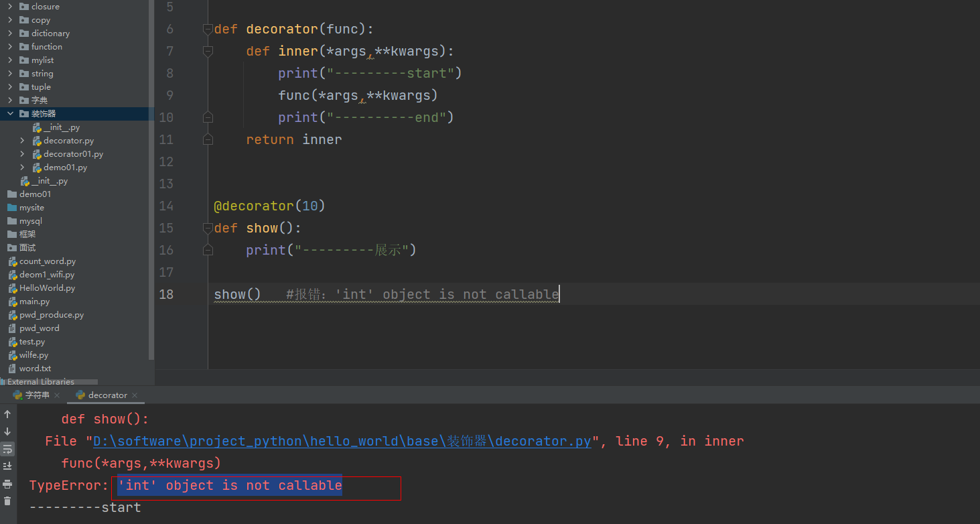This screenshot has height=524, width=980.
Task: Click the project tree vertical scrollbar
Action: [151, 201]
